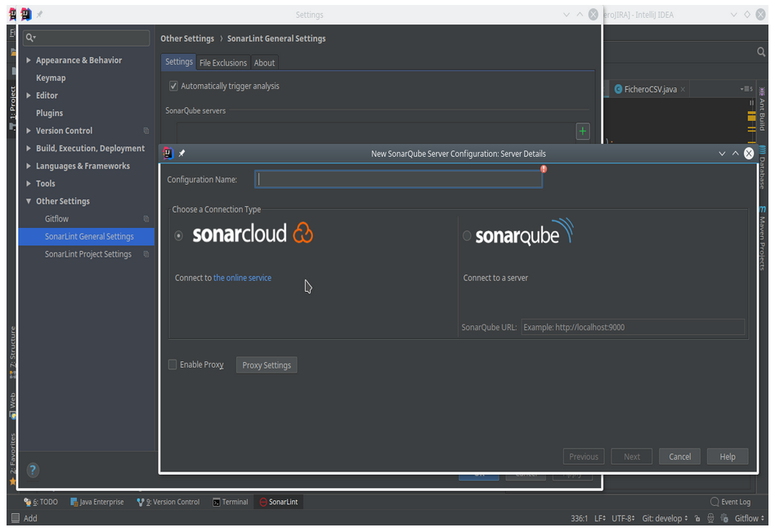Viewport: 775px width, 532px height.
Task: Close the FicheroCSV.java editor tab
Action: [683, 89]
